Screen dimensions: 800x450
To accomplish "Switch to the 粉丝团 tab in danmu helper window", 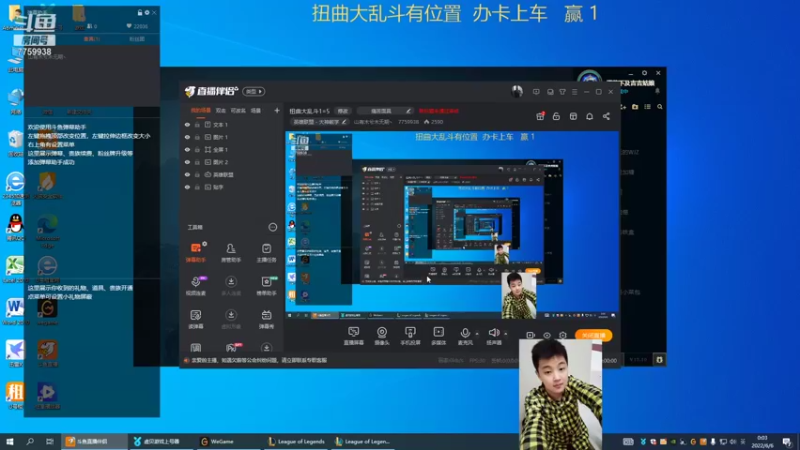I will [x=137, y=39].
